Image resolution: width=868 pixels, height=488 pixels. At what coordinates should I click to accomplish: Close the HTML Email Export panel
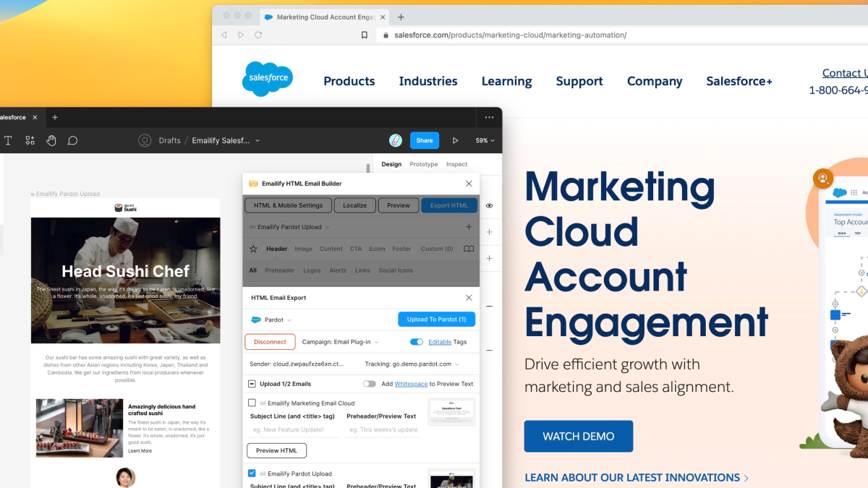[469, 297]
